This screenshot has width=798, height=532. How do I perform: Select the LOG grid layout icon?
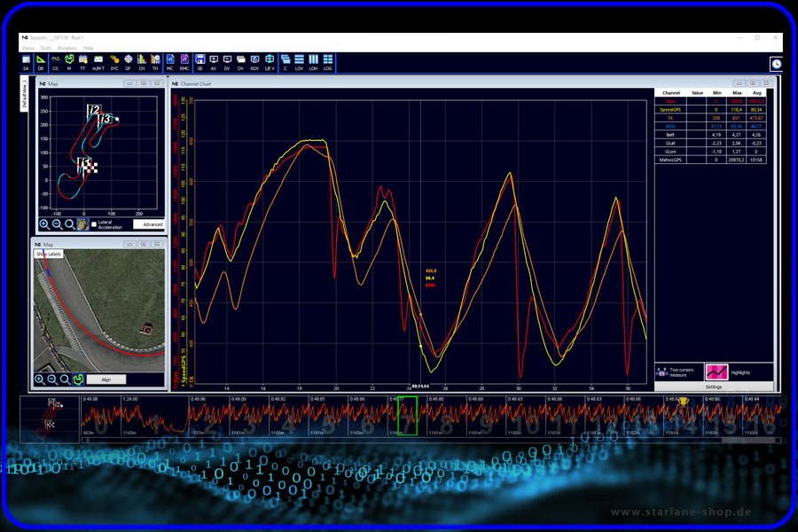328,63
